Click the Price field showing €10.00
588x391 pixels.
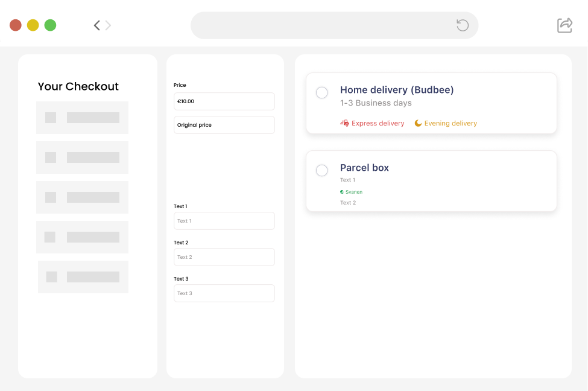[224, 101]
